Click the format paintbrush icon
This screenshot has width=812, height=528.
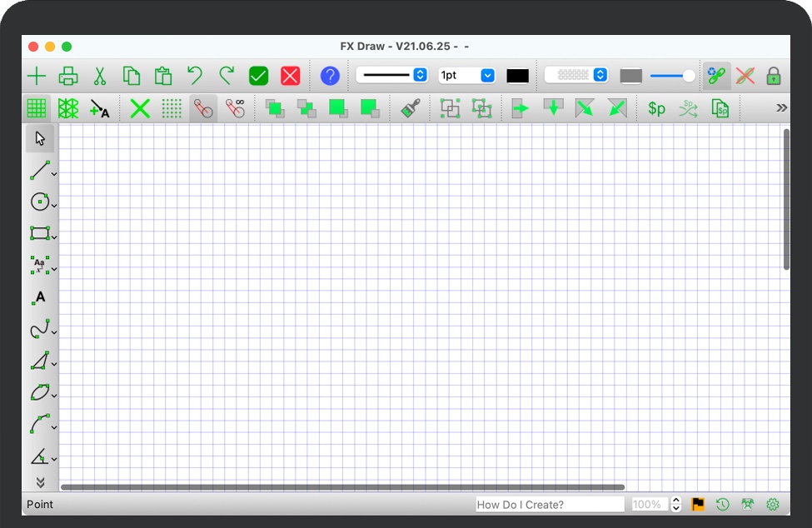click(410, 108)
